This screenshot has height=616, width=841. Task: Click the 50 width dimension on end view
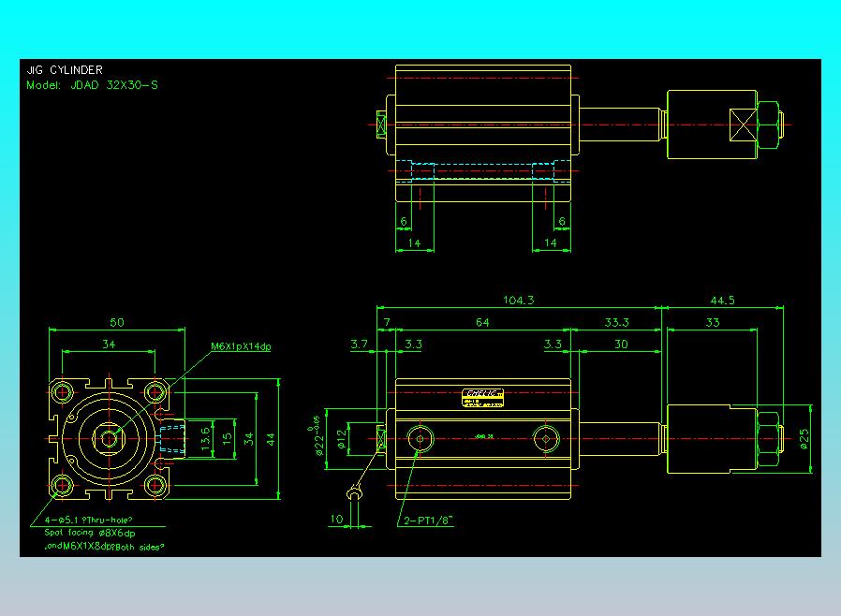coord(116,322)
